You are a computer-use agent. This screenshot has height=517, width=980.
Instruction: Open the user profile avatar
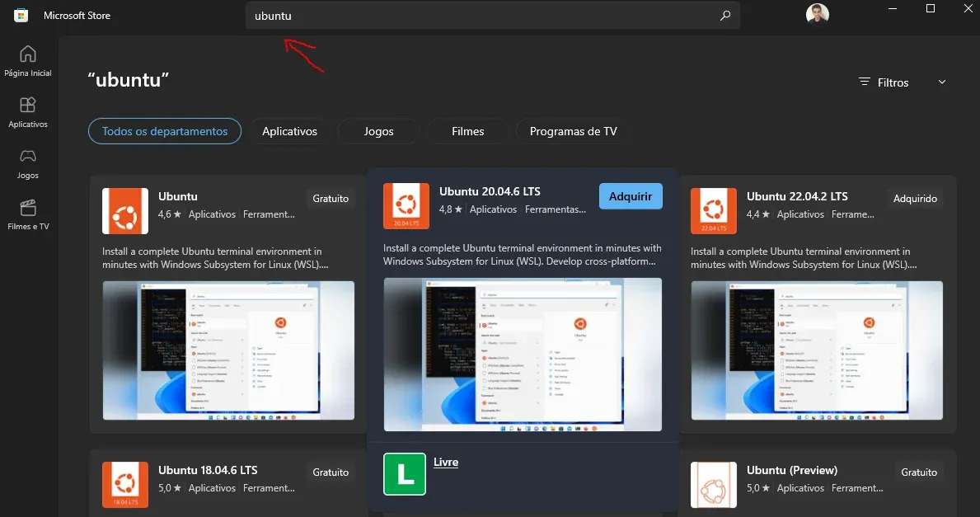[x=818, y=14]
